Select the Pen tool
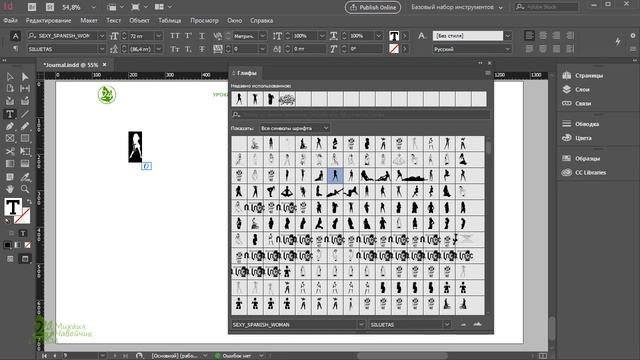This screenshot has height=360, width=640. click(x=10, y=126)
